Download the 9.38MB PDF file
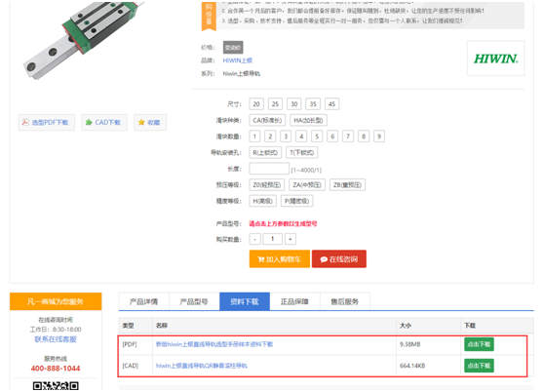Image resolution: width=544 pixels, height=392 pixels. [x=479, y=344]
